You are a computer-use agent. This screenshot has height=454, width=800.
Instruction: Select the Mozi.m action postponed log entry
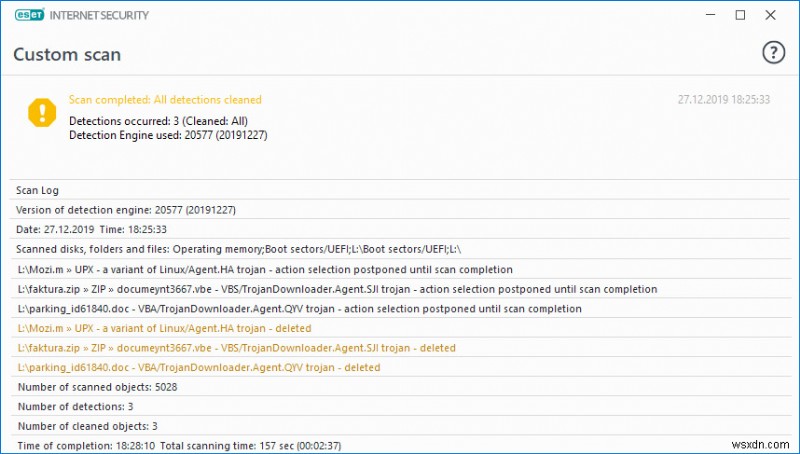265,269
